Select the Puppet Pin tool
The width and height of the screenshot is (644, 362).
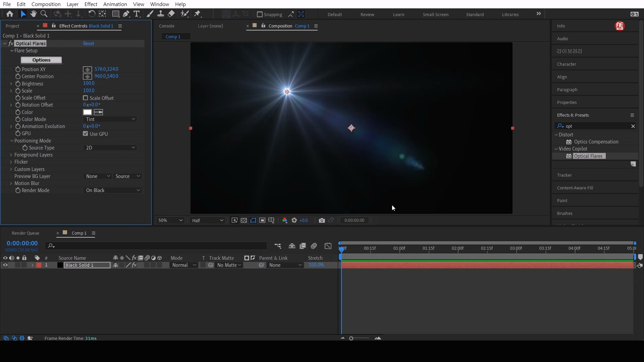(x=197, y=14)
